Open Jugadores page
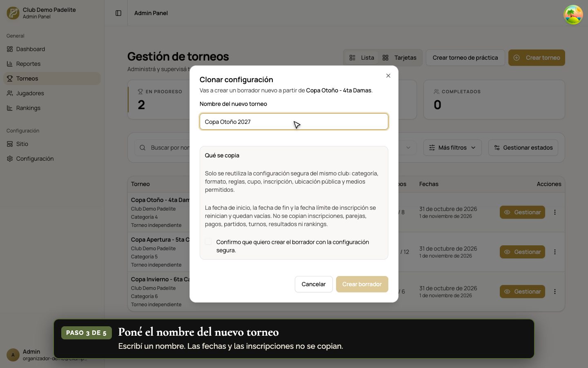The width and height of the screenshot is (588, 368). [52, 93]
